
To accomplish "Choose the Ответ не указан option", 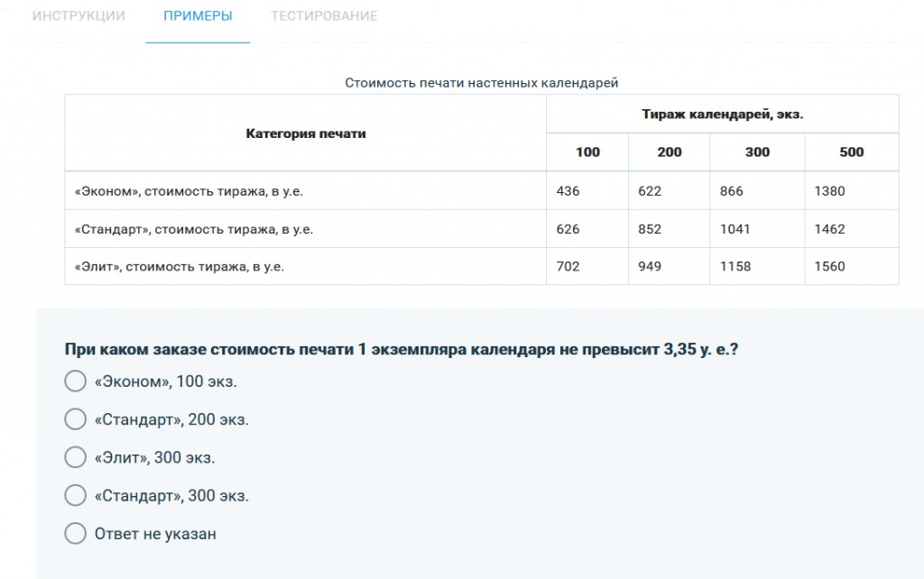I will click(x=76, y=534).
